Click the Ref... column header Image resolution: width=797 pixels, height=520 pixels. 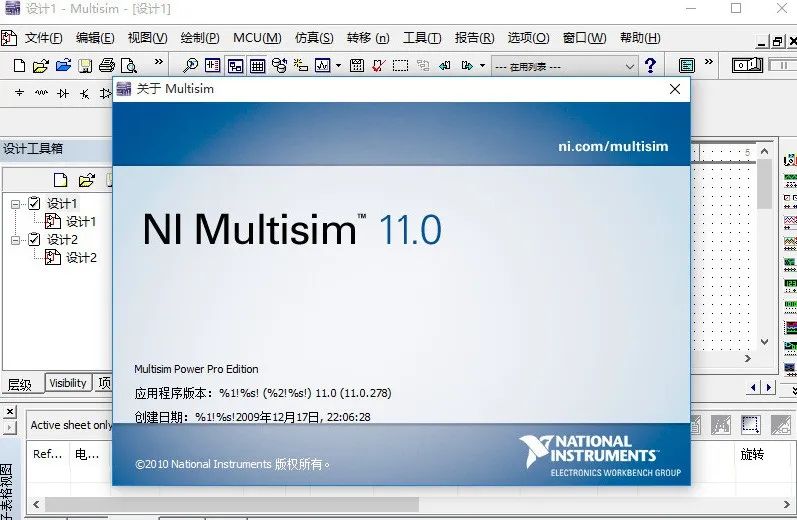48,454
